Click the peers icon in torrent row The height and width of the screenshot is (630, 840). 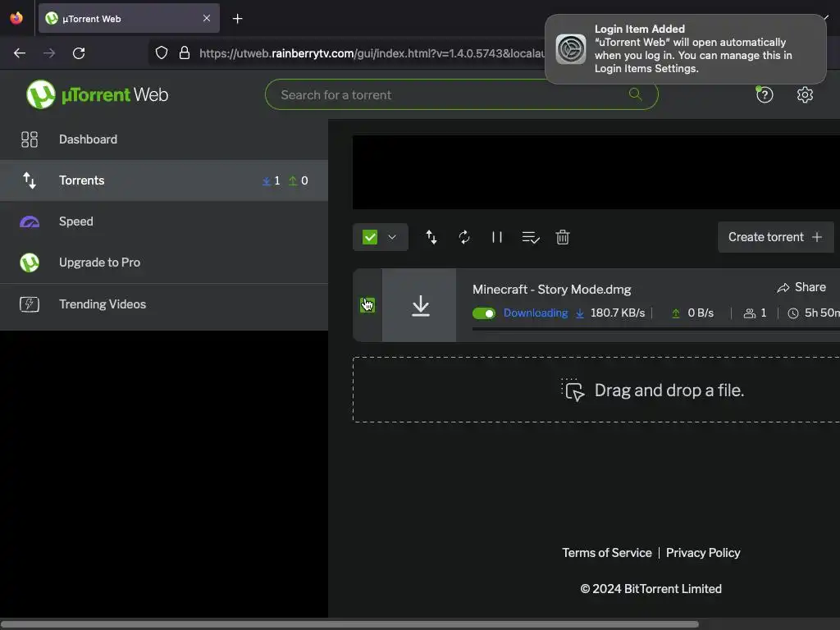(x=750, y=313)
